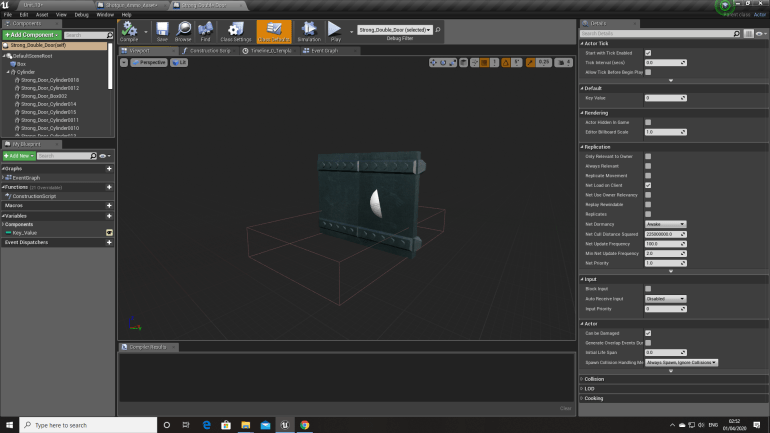The height and width of the screenshot is (433, 770).
Task: Switch to Construction Script tab
Action: [x=209, y=51]
